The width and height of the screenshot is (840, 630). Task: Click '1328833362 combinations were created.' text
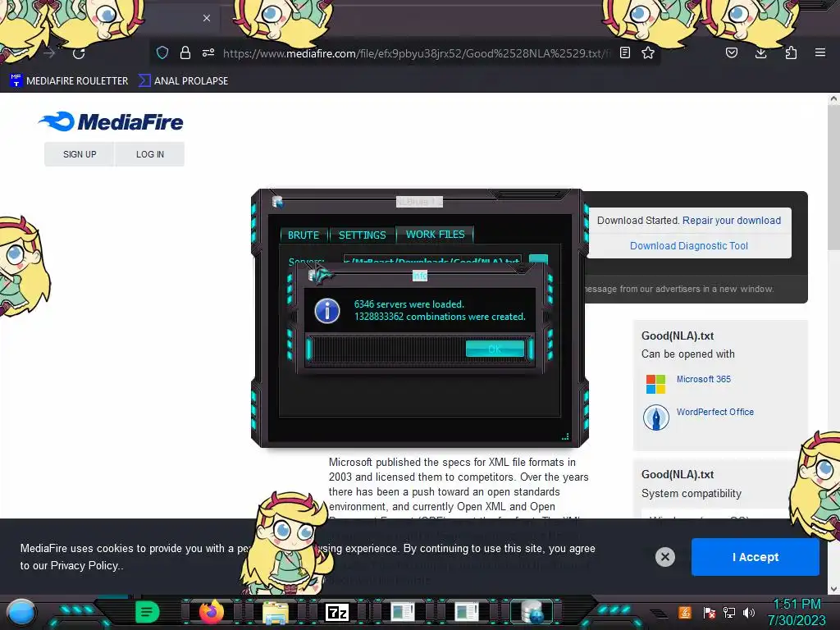click(440, 317)
